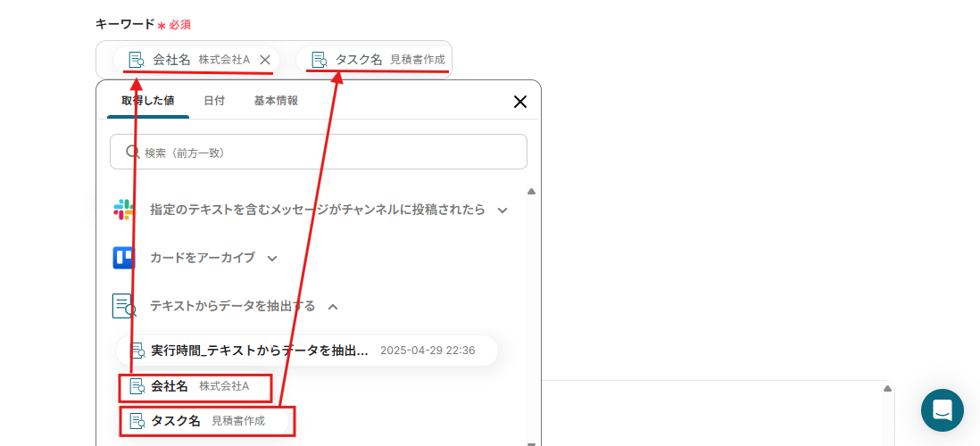The image size is (980, 446).
Task: Click the text extraction section icon
Action: [124, 306]
